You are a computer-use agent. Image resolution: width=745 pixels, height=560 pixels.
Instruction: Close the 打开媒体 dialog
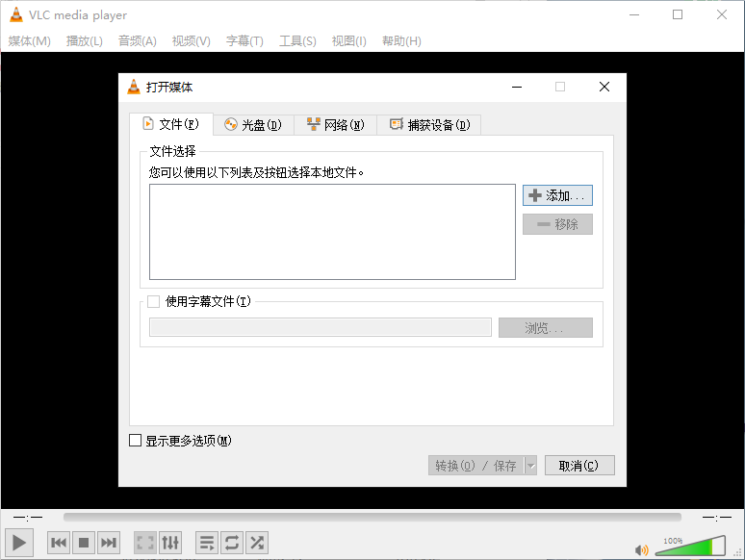[604, 87]
